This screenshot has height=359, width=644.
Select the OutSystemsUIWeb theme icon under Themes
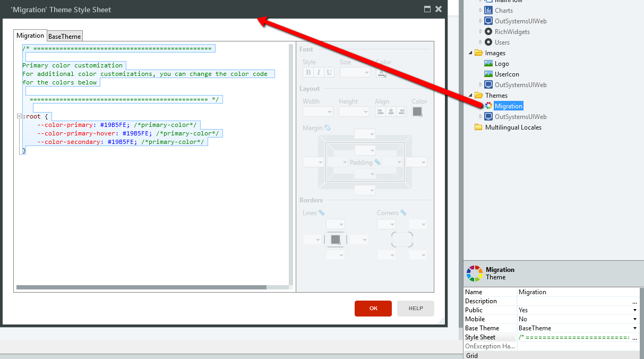click(489, 116)
